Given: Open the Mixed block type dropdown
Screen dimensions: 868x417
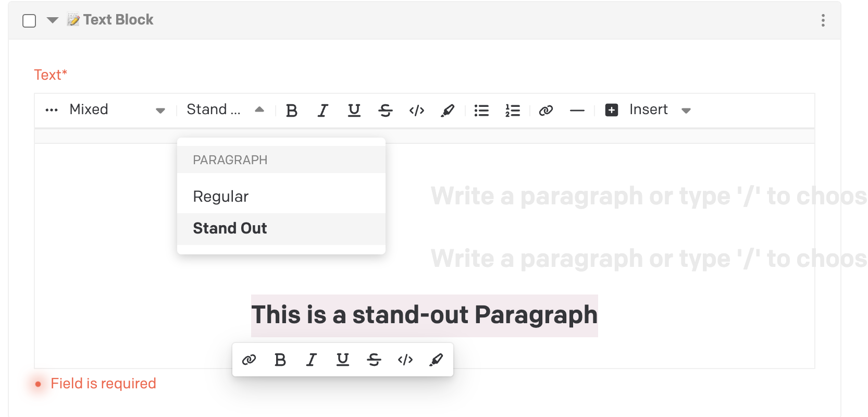Looking at the screenshot, I should (117, 110).
